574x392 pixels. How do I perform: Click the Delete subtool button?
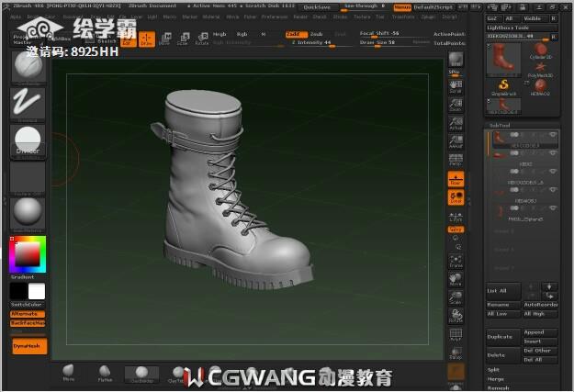[503, 355]
